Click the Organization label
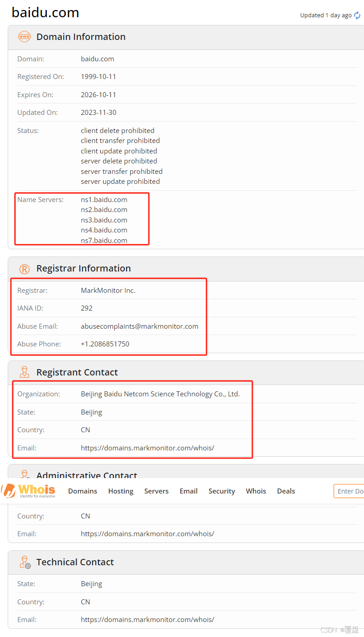Screen dimensions: 364x637 point(39,394)
